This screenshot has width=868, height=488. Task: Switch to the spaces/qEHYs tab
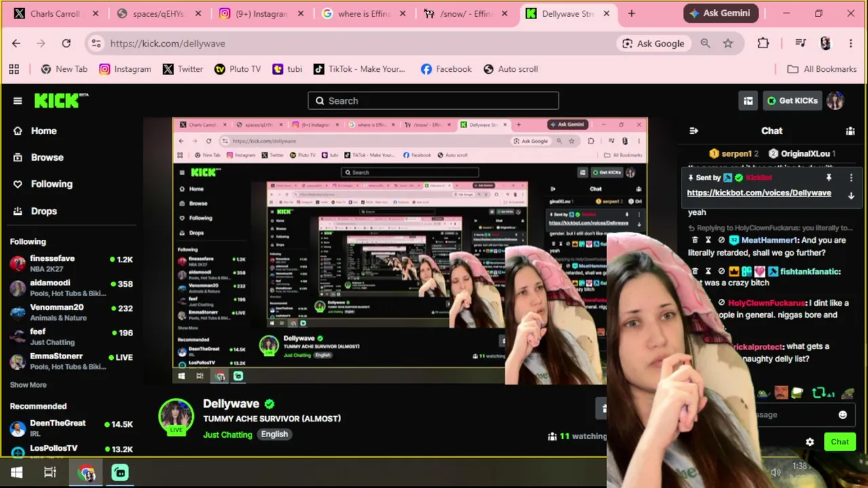(x=159, y=14)
